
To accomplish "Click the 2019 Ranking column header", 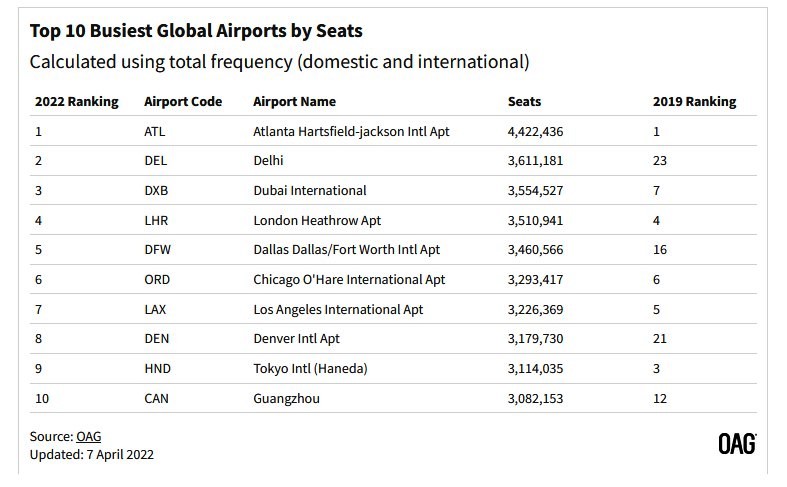I will pos(694,101).
